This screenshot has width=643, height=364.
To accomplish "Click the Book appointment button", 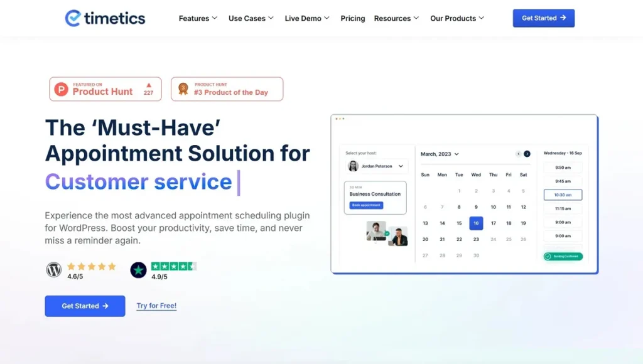I will tap(366, 205).
